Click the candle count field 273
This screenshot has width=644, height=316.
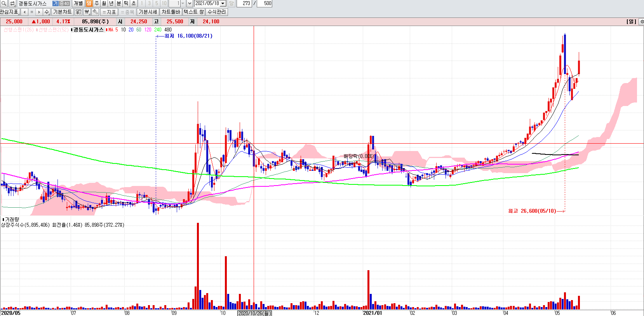244,3
